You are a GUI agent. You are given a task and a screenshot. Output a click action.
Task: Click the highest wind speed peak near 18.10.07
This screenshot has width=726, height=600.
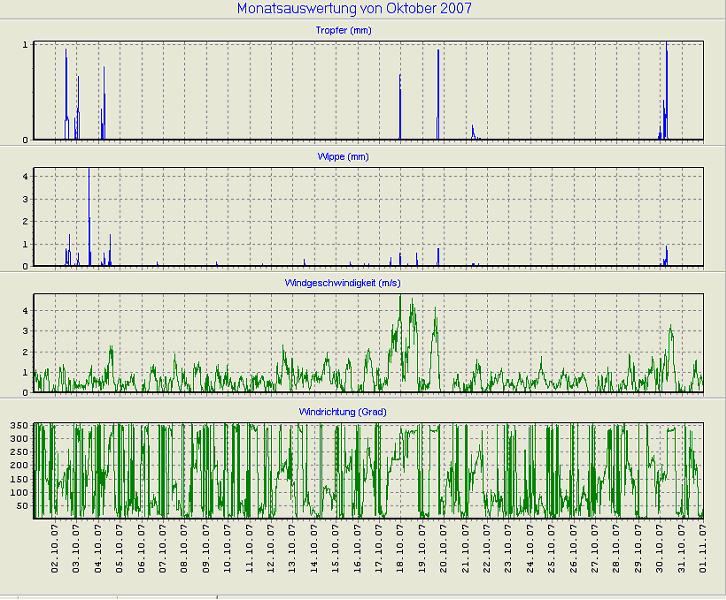coord(400,297)
